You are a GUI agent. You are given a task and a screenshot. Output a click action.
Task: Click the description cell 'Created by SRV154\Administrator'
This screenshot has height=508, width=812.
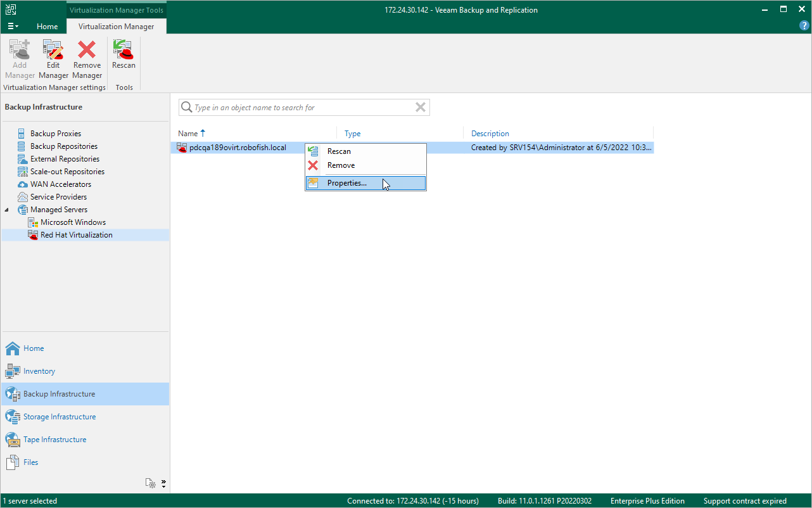coord(561,148)
